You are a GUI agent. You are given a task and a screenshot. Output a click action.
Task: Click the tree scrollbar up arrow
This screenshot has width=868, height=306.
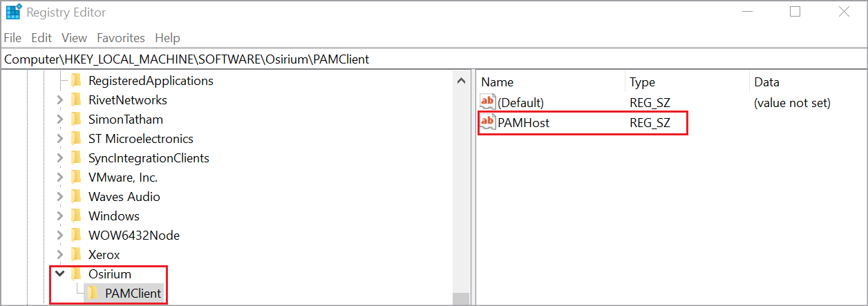(x=462, y=81)
